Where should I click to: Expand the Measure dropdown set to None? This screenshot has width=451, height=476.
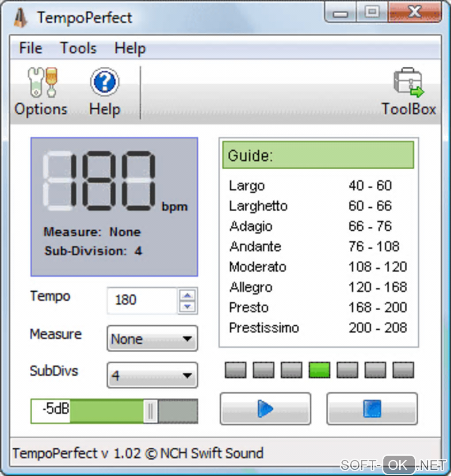pyautogui.click(x=152, y=339)
